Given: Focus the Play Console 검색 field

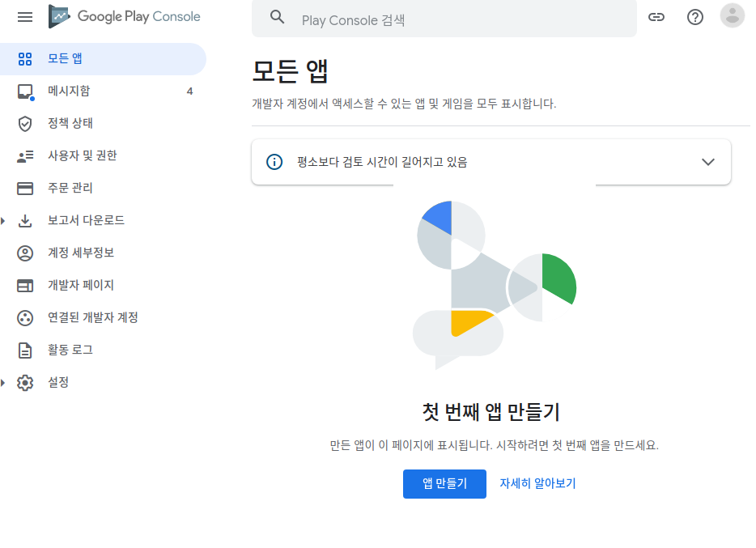Looking at the screenshot, I should pyautogui.click(x=444, y=19).
